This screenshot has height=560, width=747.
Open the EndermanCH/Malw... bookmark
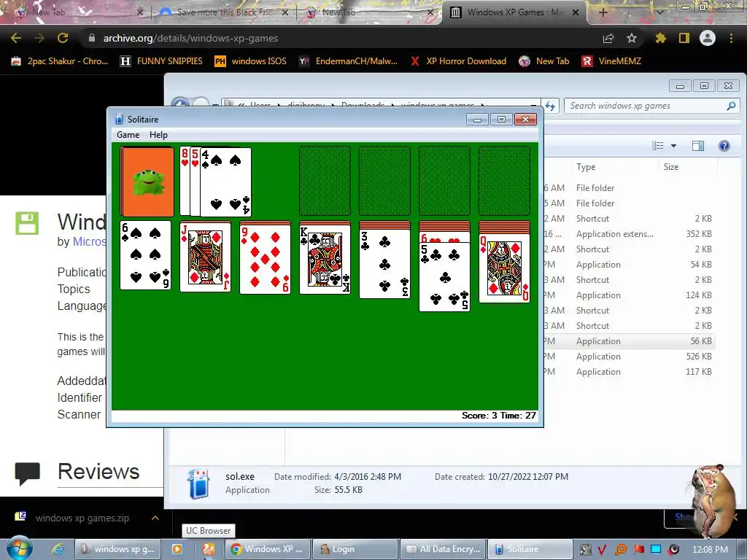pyautogui.click(x=348, y=61)
